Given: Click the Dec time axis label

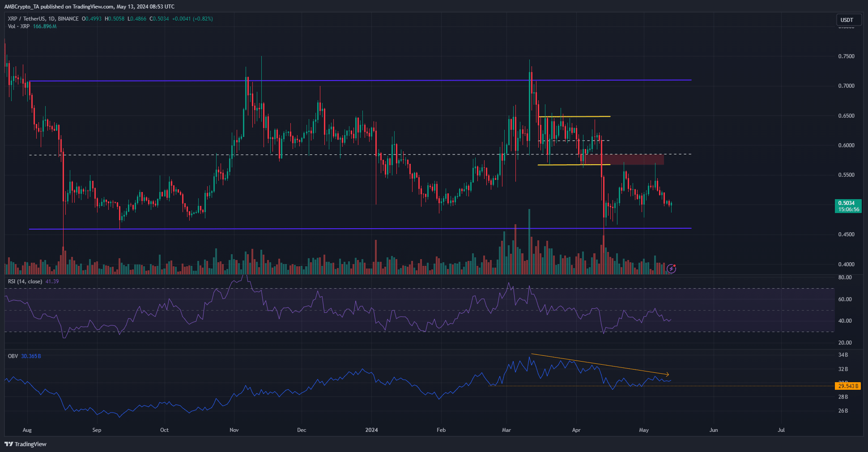Looking at the screenshot, I should 302,430.
